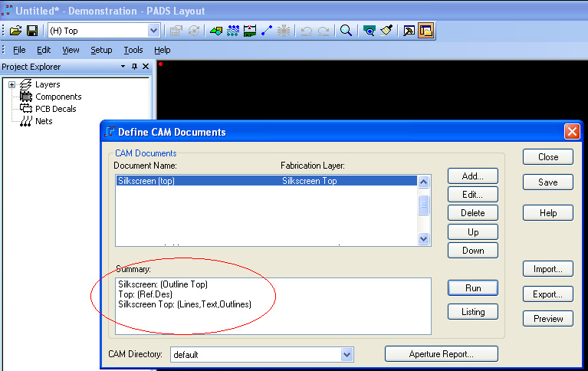Image resolution: width=588 pixels, height=371 pixels.
Task: Click the Save floppy disk icon
Action: (x=32, y=31)
